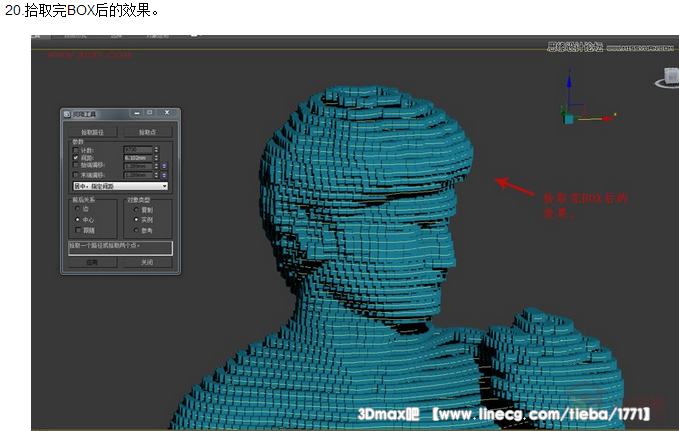Click the teal axis gizmo box
This screenshot has height=431, width=679.
[x=569, y=118]
